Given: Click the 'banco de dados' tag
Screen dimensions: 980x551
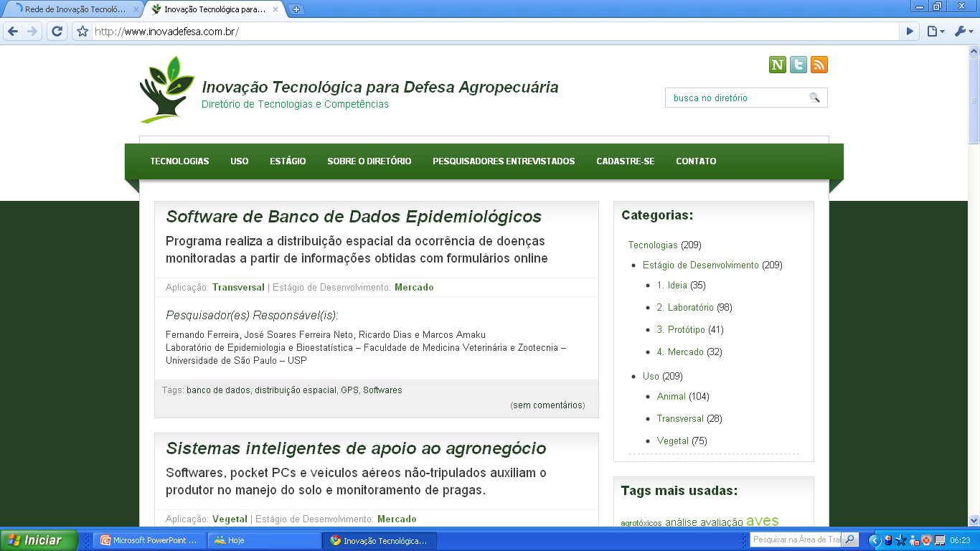Looking at the screenshot, I should [218, 390].
